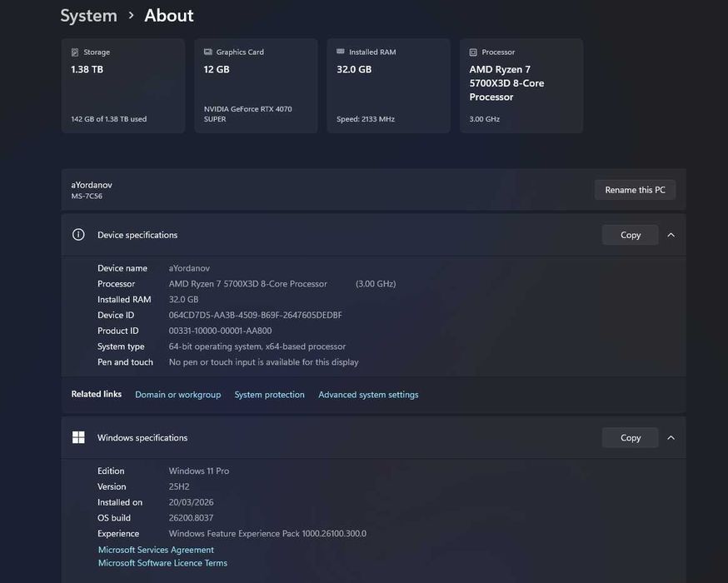Open System protection link
Screen dimensions: 728x583
pyautogui.click(x=269, y=395)
